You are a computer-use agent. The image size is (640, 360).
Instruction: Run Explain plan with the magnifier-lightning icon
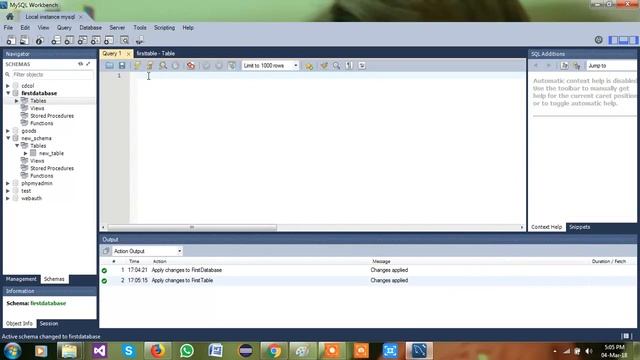click(x=163, y=65)
